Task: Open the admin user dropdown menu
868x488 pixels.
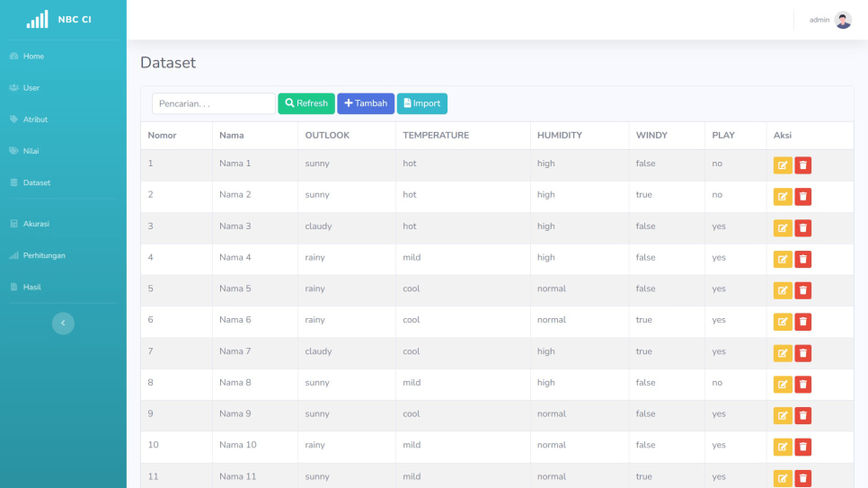Action: (x=819, y=20)
